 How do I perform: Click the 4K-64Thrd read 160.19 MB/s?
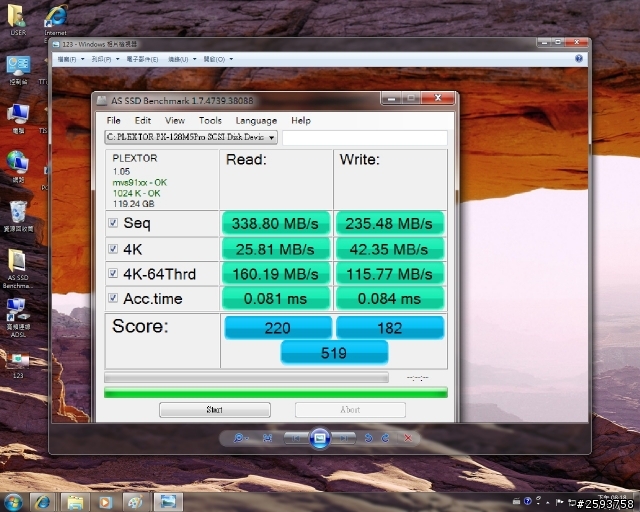click(x=276, y=274)
